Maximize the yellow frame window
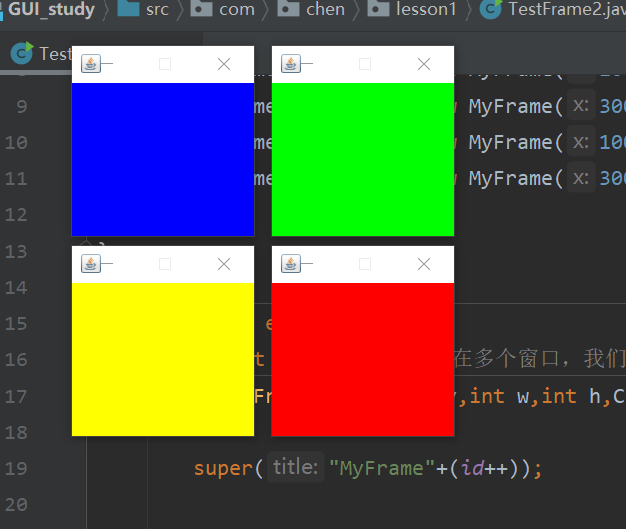The height and width of the screenshot is (529, 626). coord(165,264)
